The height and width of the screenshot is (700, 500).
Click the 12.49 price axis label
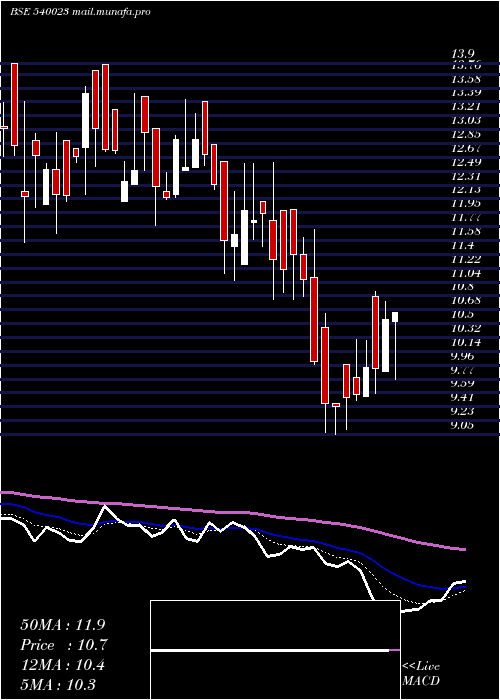[466, 162]
